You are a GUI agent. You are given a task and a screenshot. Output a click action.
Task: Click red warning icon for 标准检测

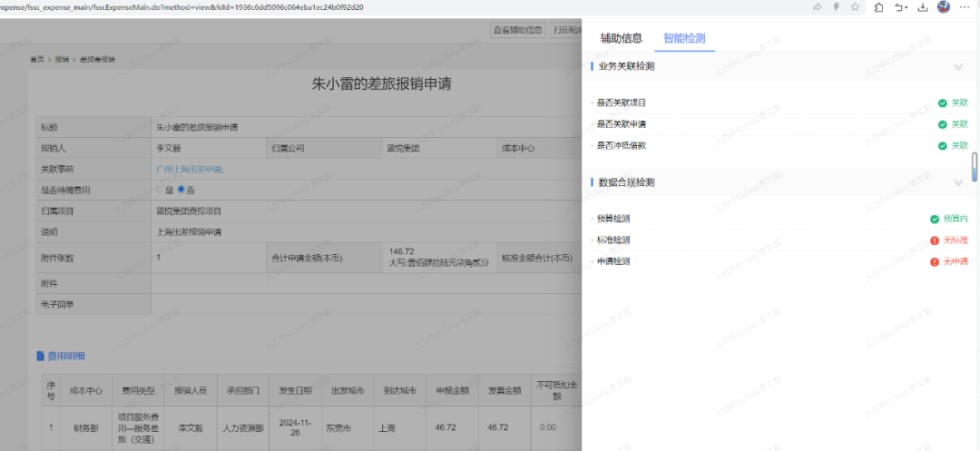tap(935, 240)
